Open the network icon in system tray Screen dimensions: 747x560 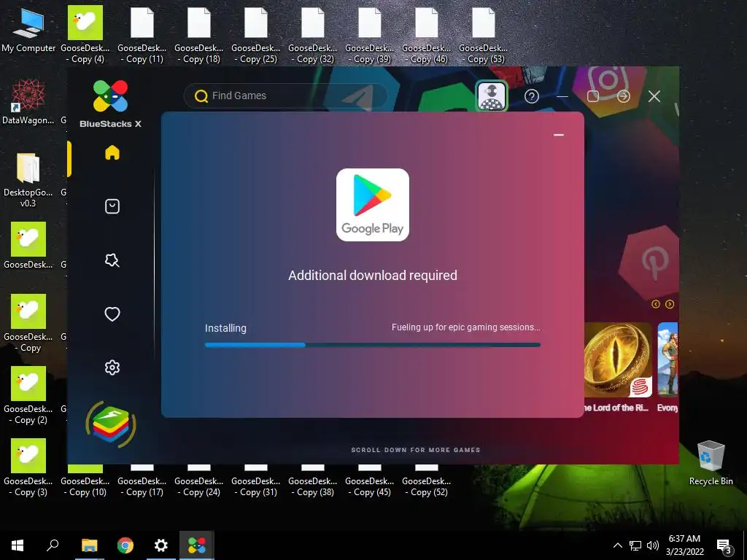point(635,545)
